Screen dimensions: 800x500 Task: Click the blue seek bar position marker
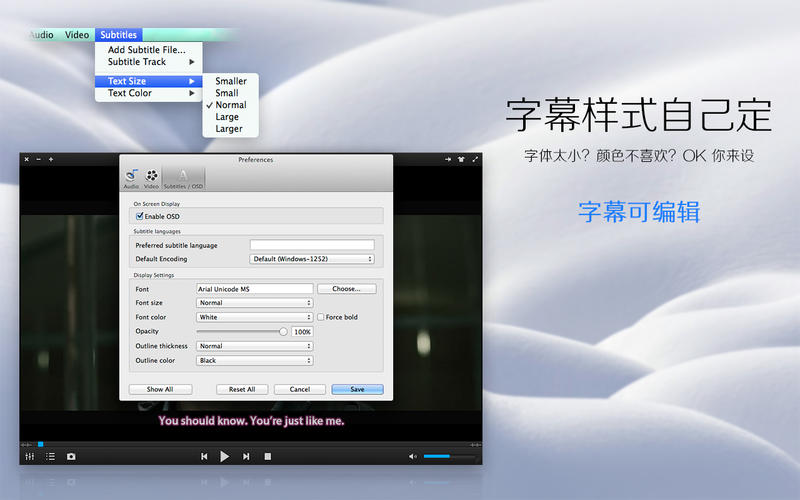tap(40, 444)
